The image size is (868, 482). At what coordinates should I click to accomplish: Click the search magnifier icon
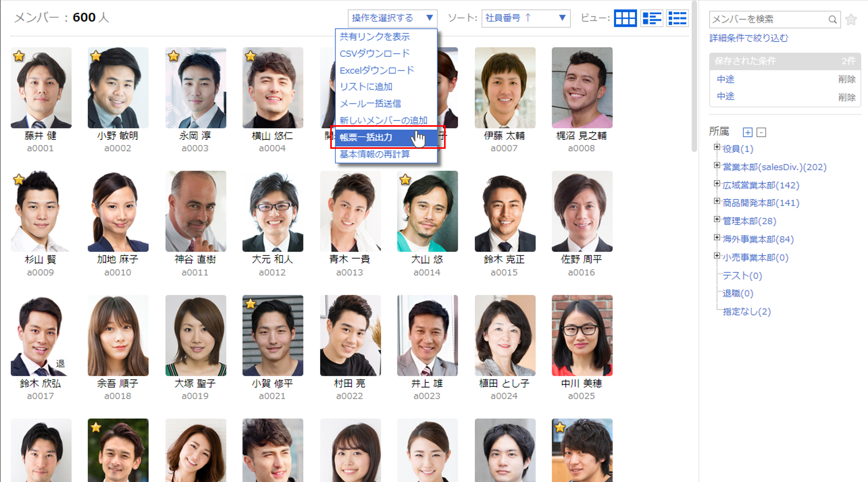(832, 20)
